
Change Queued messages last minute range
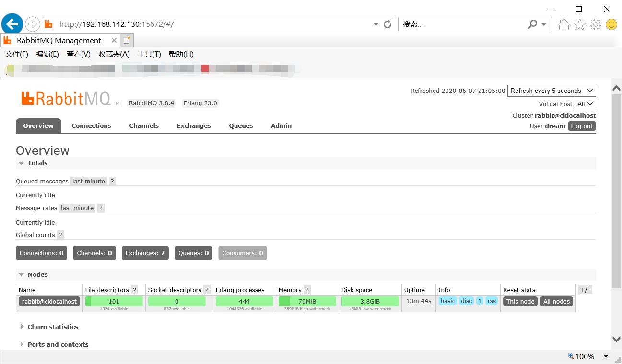pos(89,181)
